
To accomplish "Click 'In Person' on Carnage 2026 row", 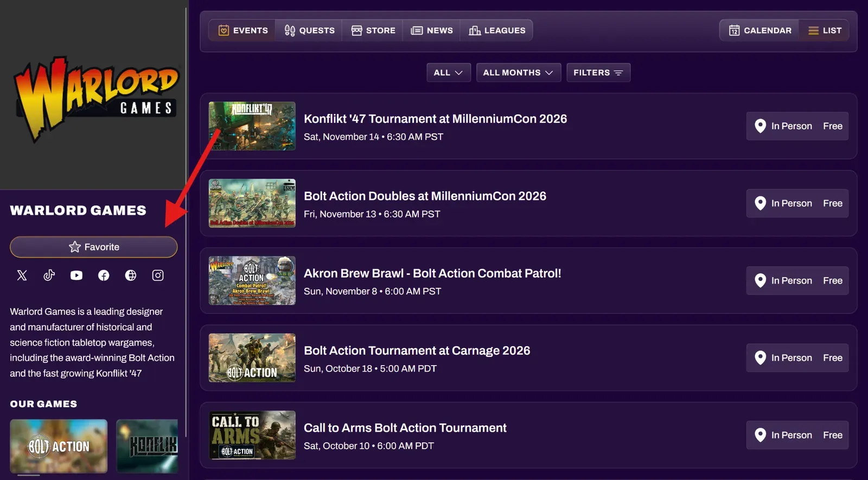I will pos(792,358).
